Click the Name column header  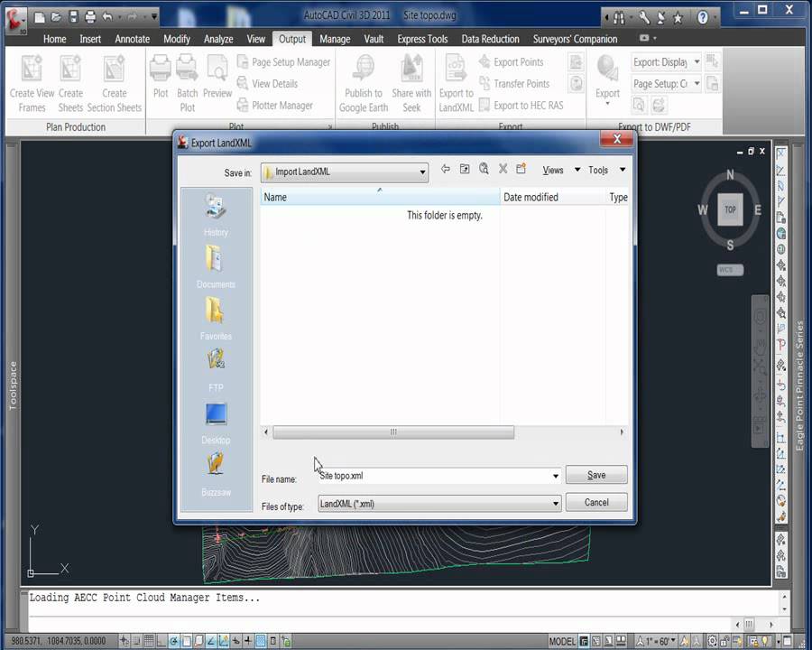click(x=380, y=197)
